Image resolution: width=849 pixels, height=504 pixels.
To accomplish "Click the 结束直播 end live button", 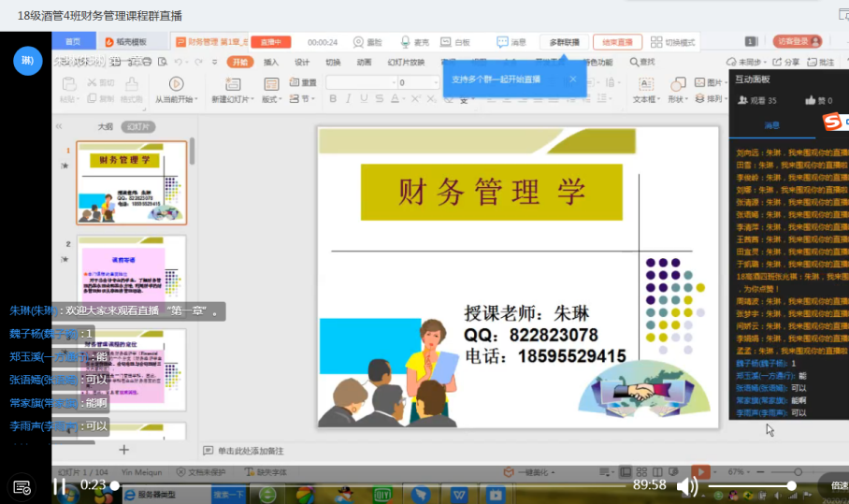I will click(x=617, y=42).
